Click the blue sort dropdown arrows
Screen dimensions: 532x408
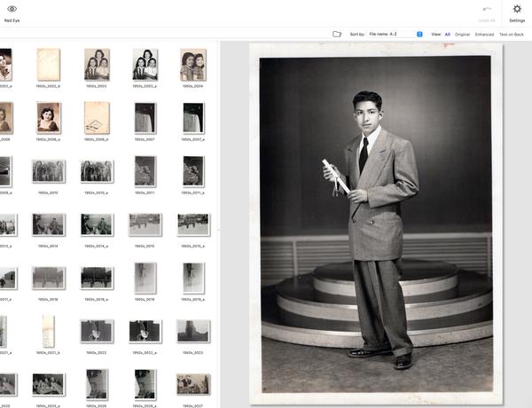[419, 34]
